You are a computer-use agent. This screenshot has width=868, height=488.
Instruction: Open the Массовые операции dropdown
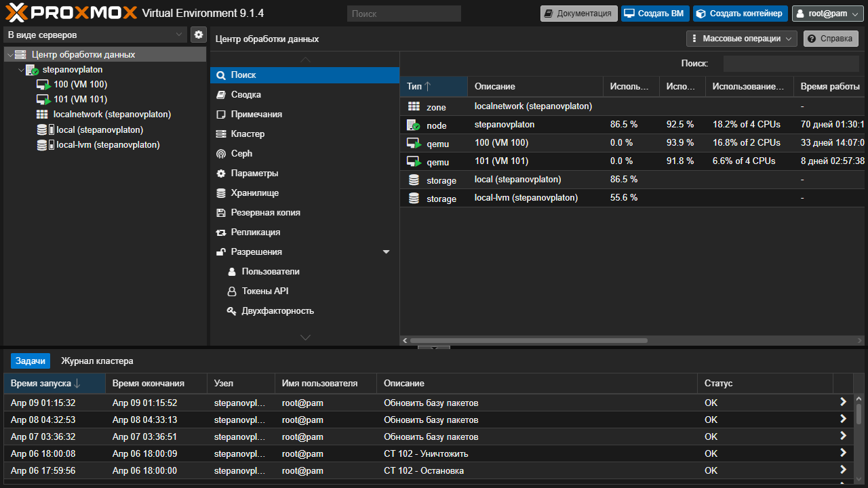[x=742, y=39]
